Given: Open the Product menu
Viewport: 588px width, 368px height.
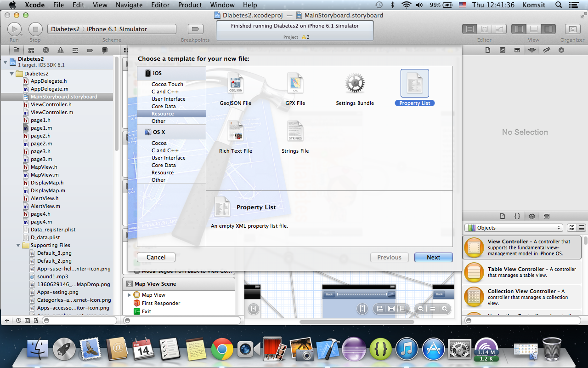Looking at the screenshot, I should [x=190, y=5].
